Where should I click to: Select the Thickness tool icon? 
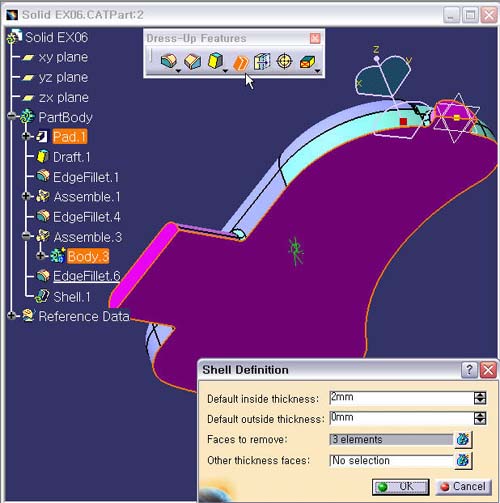pyautogui.click(x=262, y=61)
